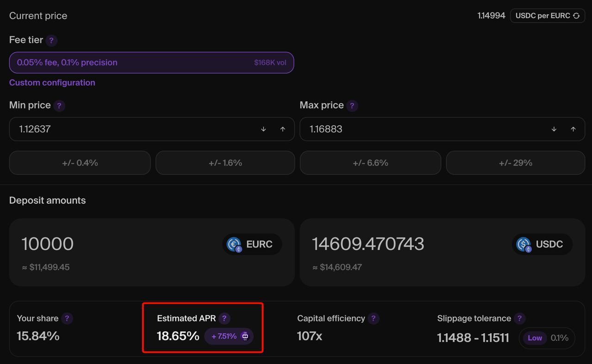Decrease the Min price with the down arrow

point(264,129)
